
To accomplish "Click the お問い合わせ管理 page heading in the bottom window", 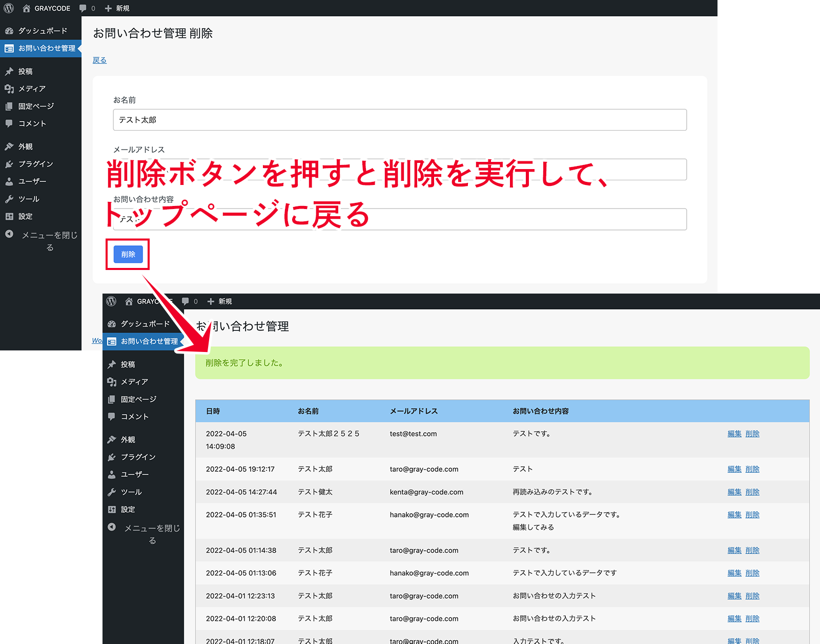I will (x=242, y=326).
